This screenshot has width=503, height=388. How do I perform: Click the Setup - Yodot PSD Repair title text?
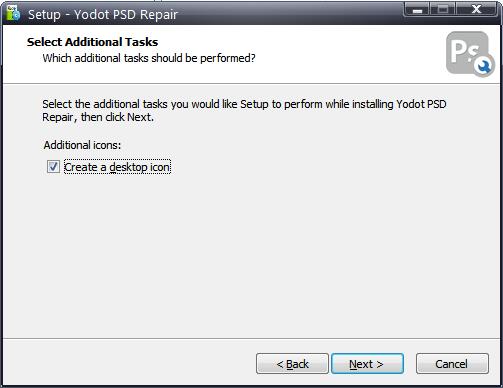coord(103,14)
